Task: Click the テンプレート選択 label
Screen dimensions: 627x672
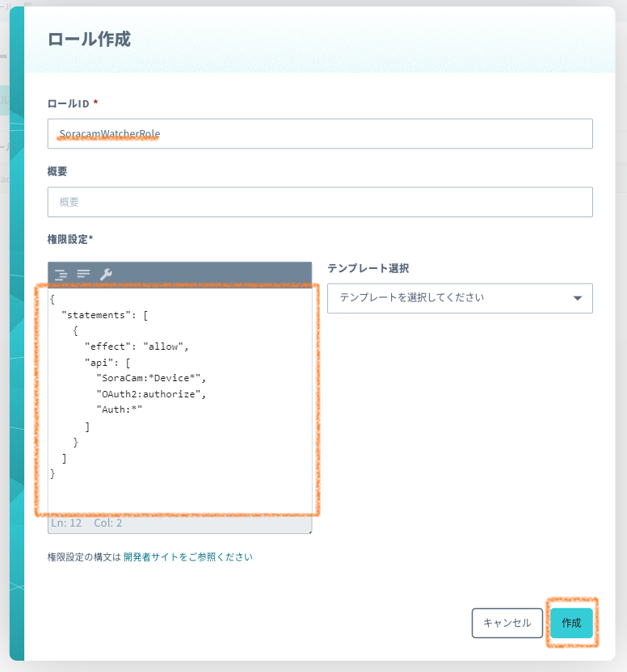Action: coord(368,268)
